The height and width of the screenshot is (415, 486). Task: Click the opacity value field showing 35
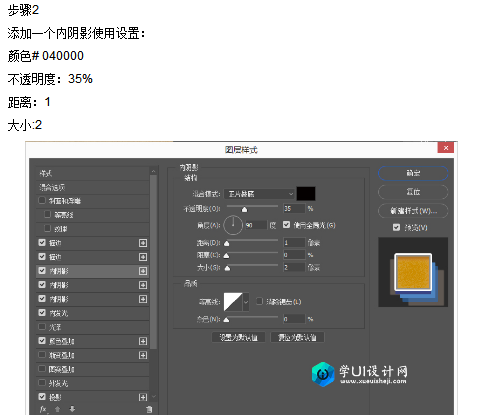pyautogui.click(x=294, y=209)
